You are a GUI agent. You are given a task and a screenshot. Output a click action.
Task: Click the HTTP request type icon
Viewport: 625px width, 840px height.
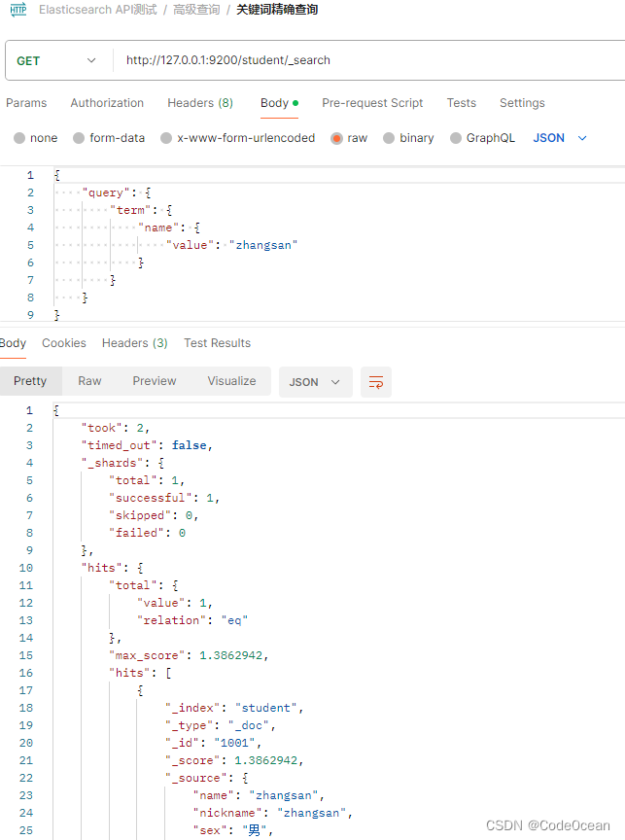pyautogui.click(x=18, y=10)
